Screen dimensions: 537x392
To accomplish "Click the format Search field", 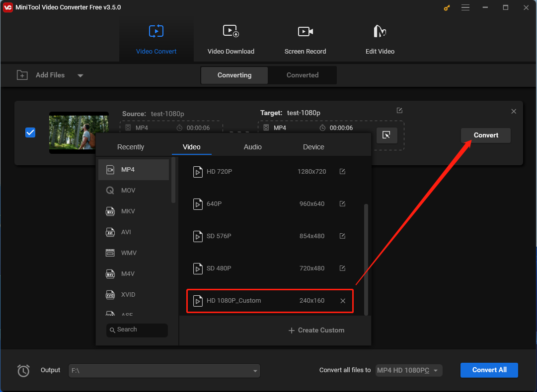I will coord(137,330).
